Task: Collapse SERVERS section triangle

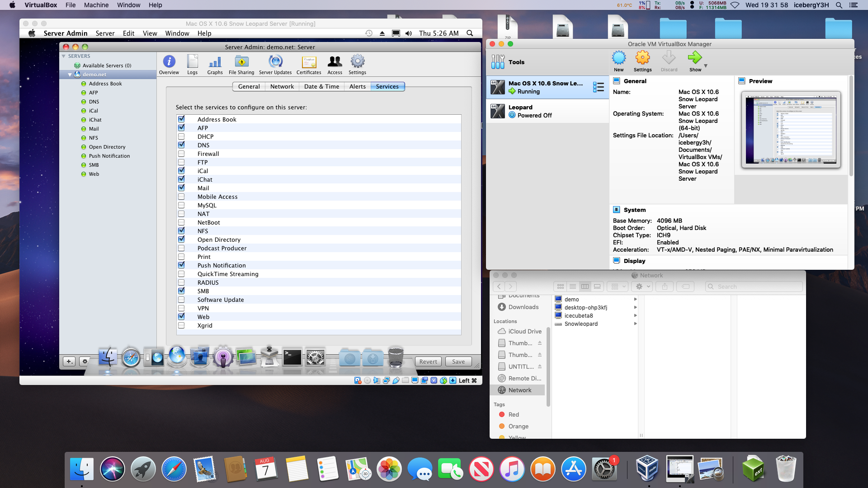Action: [x=64, y=56]
